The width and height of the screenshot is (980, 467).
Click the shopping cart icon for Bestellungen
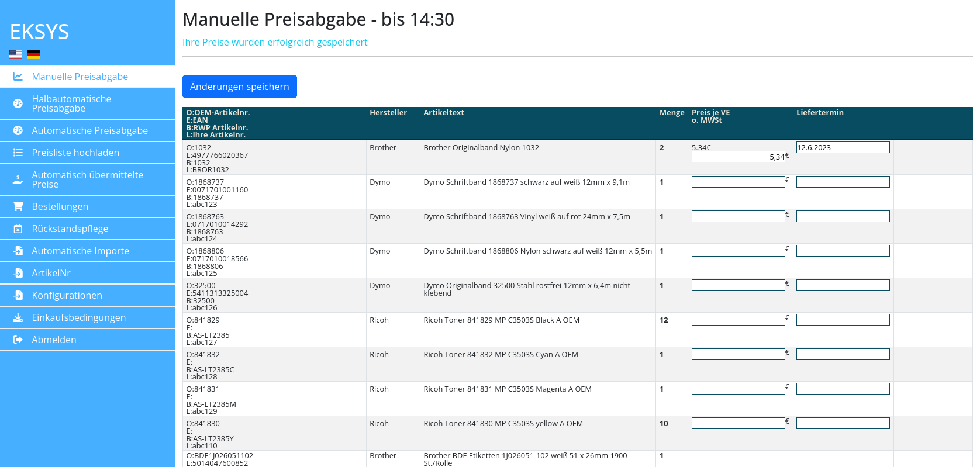tap(18, 206)
